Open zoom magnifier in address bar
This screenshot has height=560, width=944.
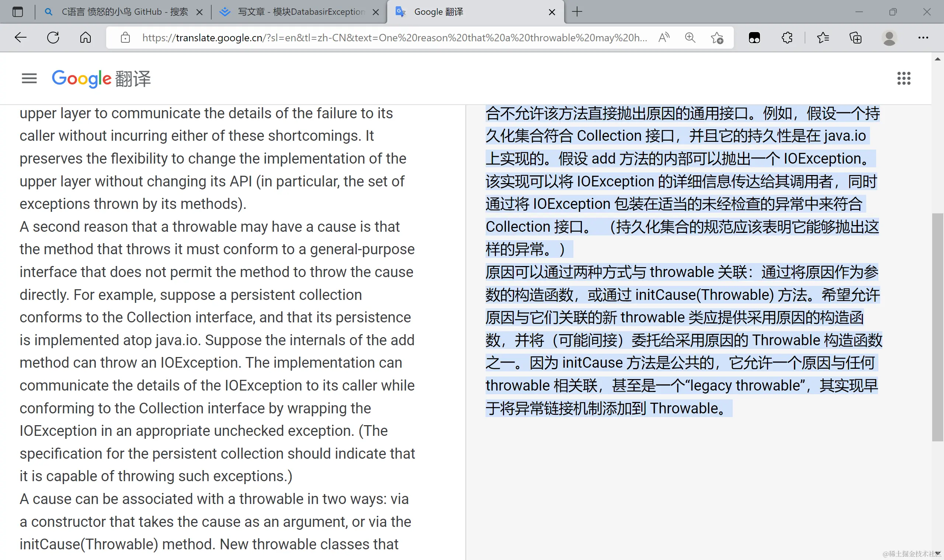pyautogui.click(x=690, y=37)
